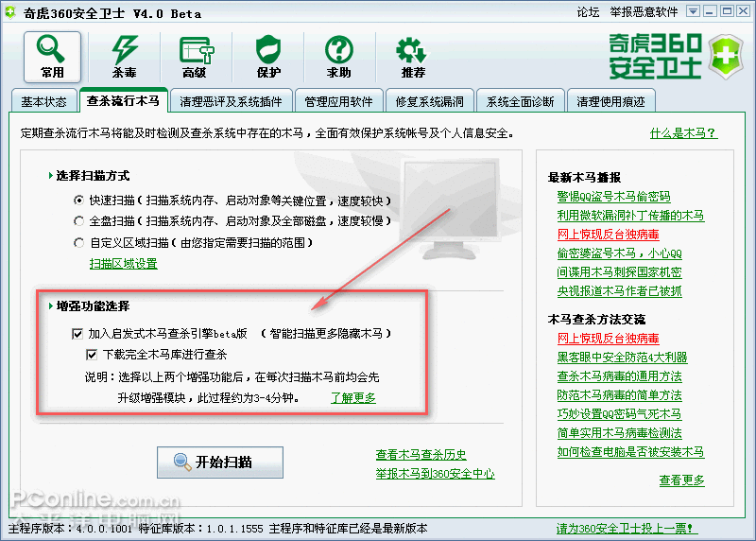Open 举报恶意软件 link in title bar
Viewport: 756px width, 541px height.
pos(644,12)
